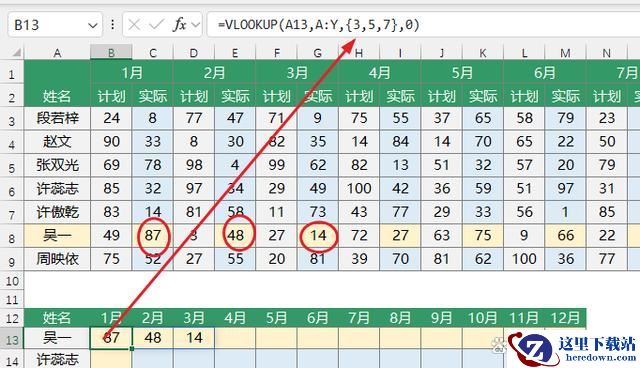
Task: Click the Insert Function fx icon
Action: coord(179,25)
